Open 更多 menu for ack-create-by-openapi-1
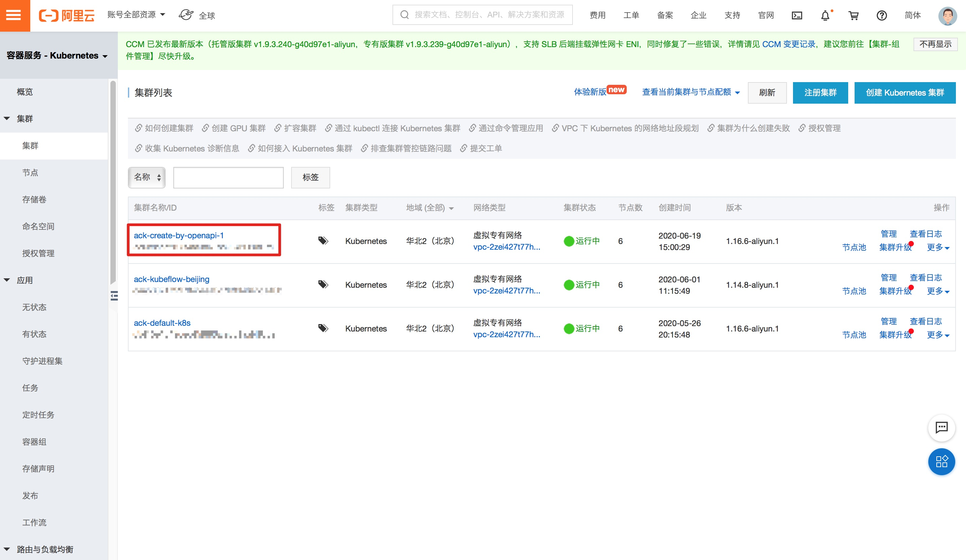 point(938,247)
